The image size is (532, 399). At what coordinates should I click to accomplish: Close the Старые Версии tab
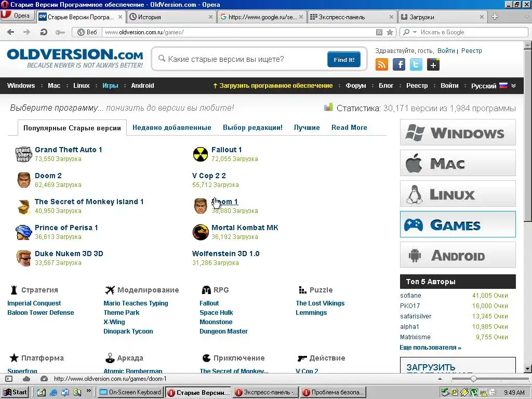(x=120, y=17)
